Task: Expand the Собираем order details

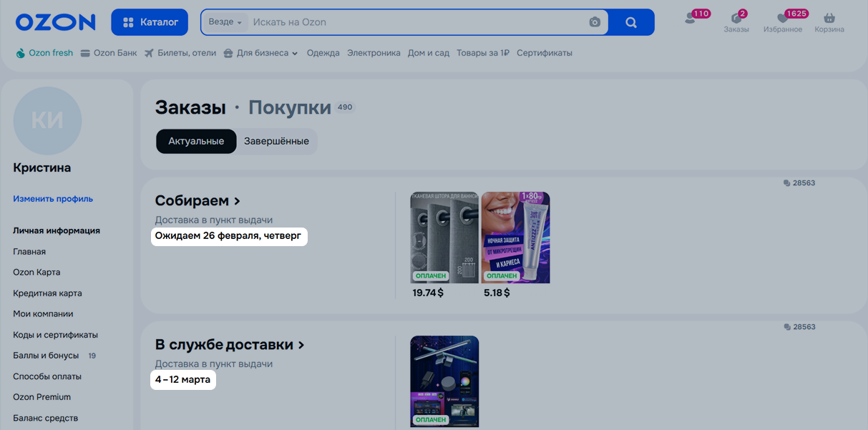Action: 198,201
